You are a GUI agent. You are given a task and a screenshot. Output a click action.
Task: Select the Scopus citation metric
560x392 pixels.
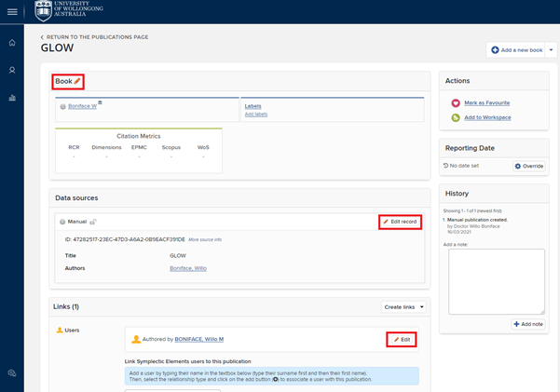tap(171, 147)
